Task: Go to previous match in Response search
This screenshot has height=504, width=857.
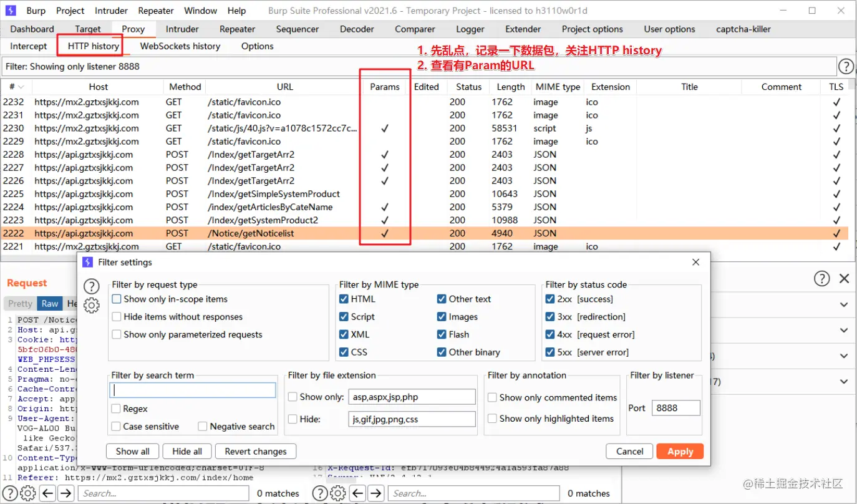Action: (x=358, y=493)
